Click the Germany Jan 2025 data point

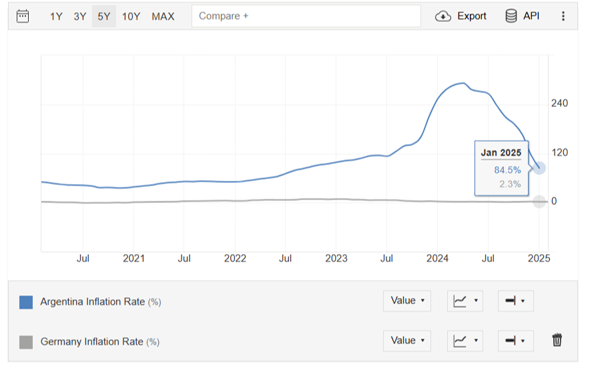pyautogui.click(x=539, y=202)
